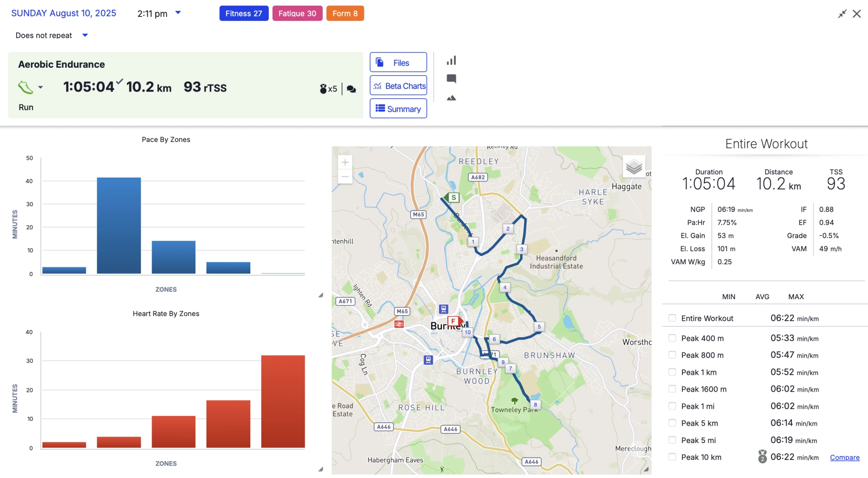Expand the sport type dropdown arrow

[x=40, y=87]
